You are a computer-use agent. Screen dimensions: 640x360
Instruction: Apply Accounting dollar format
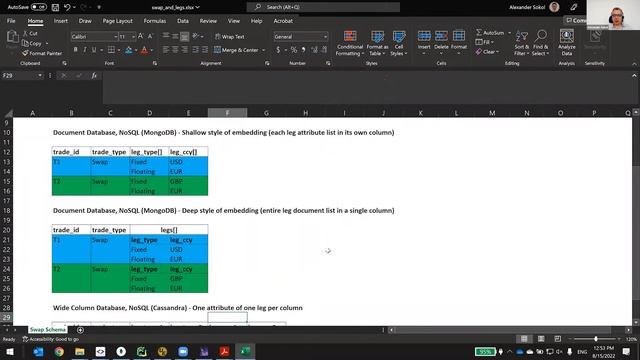pyautogui.click(x=278, y=50)
